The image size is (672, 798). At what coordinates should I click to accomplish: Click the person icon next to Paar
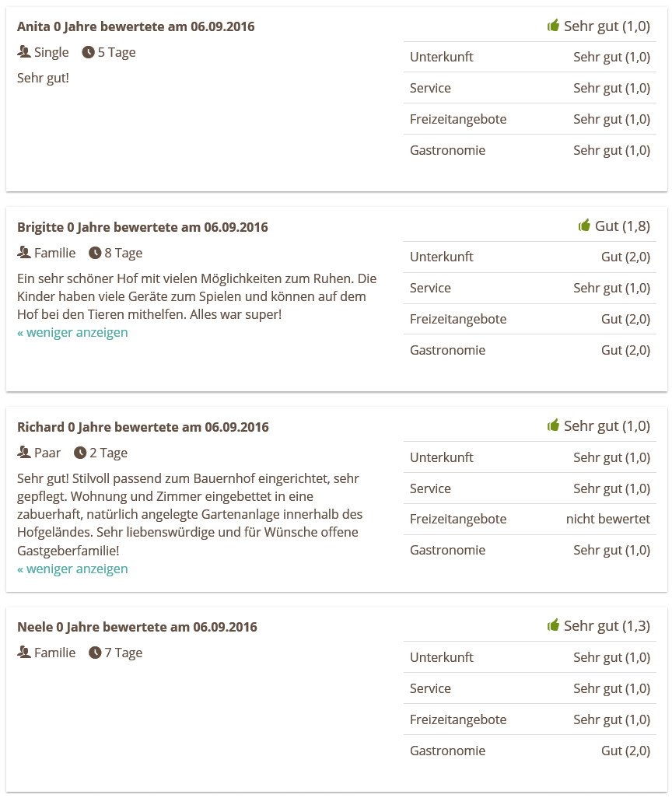(24, 452)
